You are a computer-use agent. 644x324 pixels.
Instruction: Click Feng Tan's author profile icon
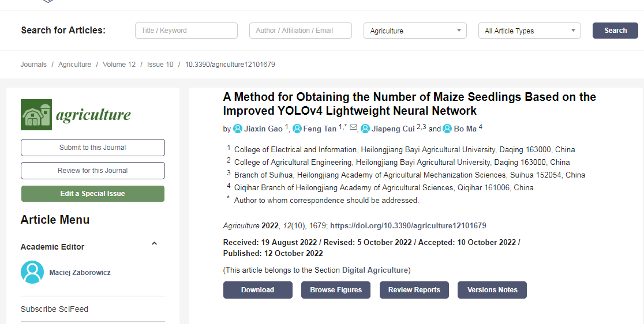pos(297,129)
